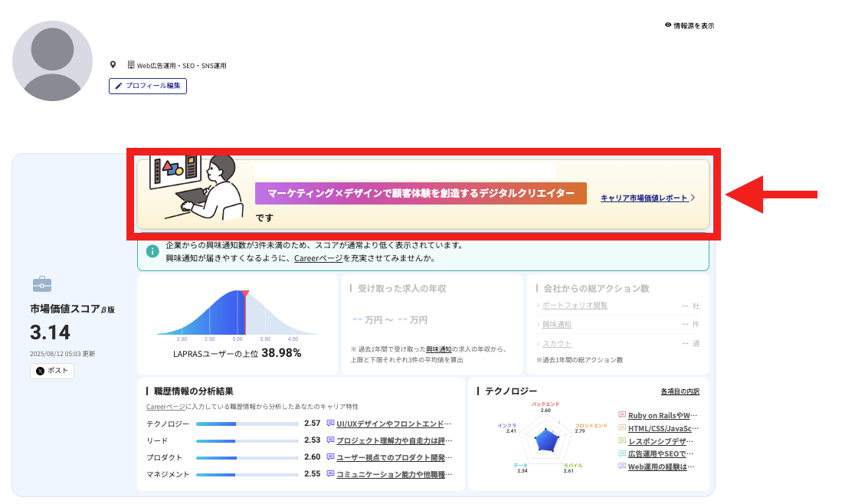
Task: Click comment icon beside UI/UXデザイン text
Action: (330, 423)
